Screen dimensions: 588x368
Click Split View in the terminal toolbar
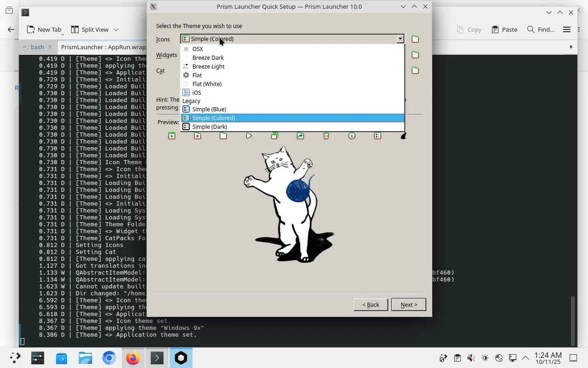point(90,29)
